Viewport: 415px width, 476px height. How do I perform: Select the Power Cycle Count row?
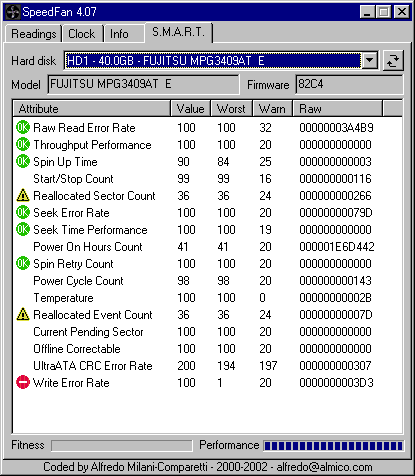click(x=207, y=281)
